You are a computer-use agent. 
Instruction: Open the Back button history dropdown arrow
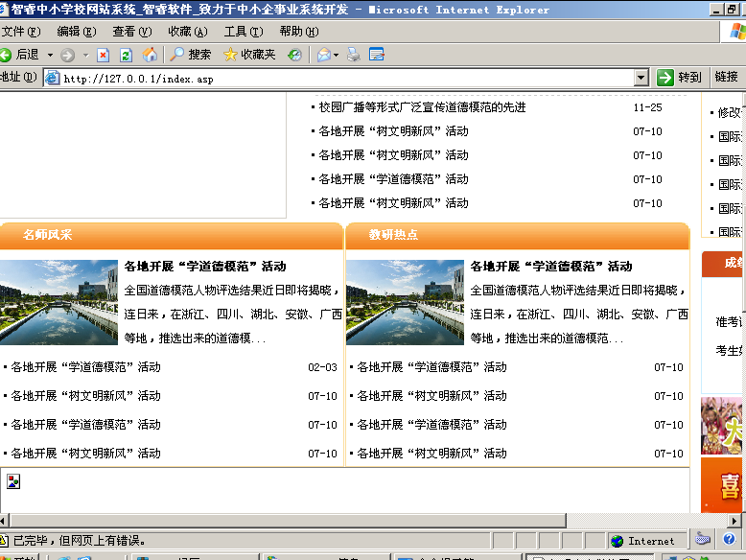50,56
